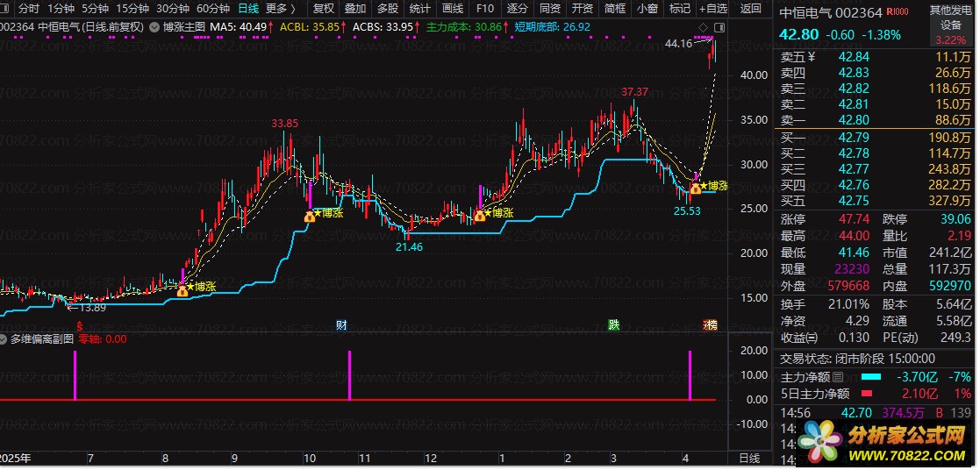Click the blue 财 event marker

coord(341,325)
